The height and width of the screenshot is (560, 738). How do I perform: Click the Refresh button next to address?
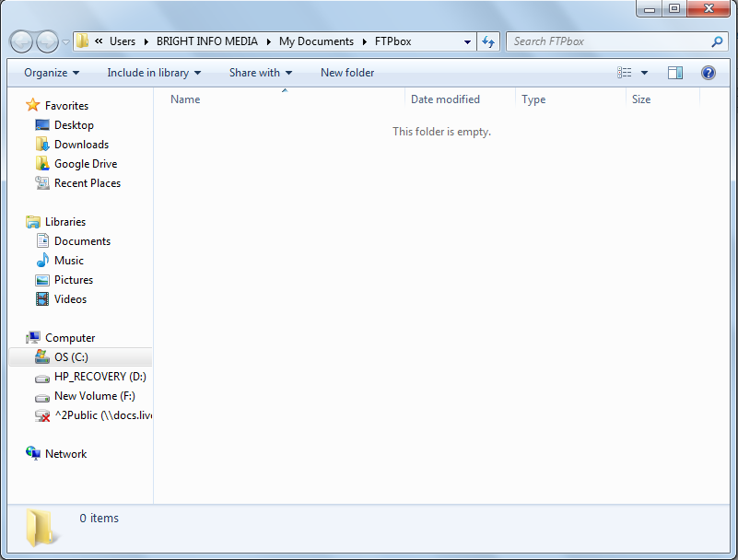[488, 41]
